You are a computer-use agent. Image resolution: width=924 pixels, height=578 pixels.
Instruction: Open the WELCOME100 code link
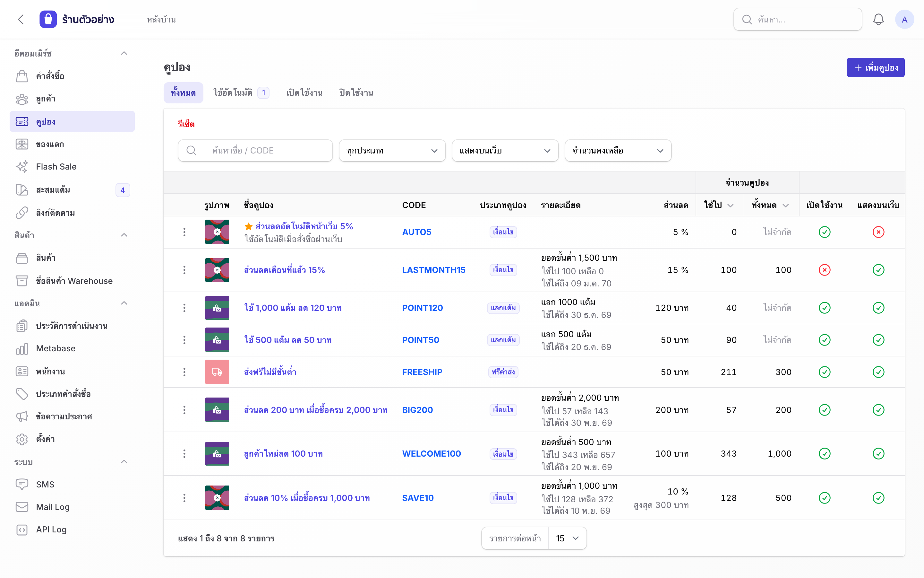tap(432, 454)
